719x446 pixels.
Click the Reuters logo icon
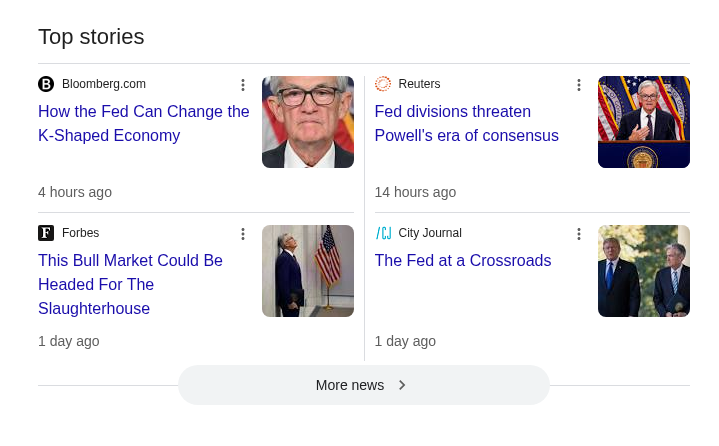click(383, 84)
